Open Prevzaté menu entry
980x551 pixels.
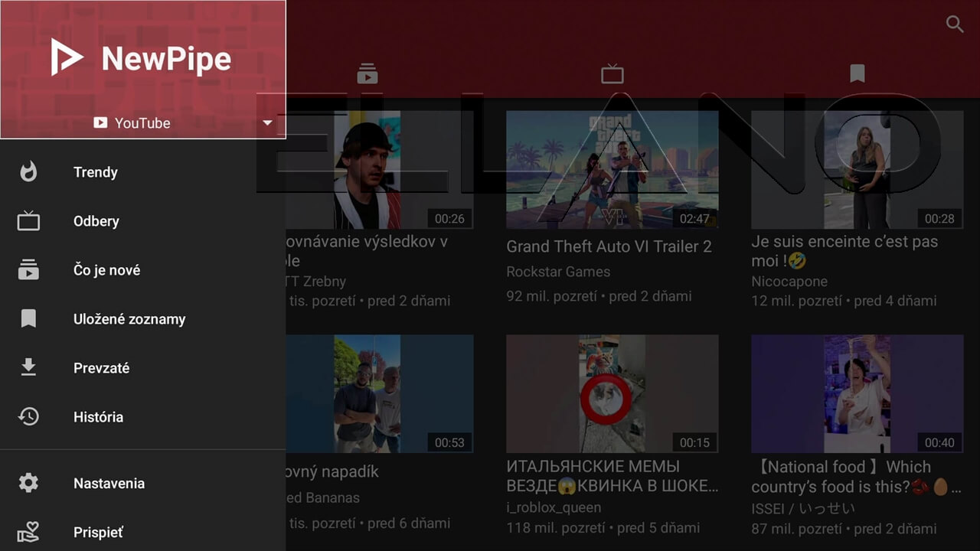tap(142, 367)
